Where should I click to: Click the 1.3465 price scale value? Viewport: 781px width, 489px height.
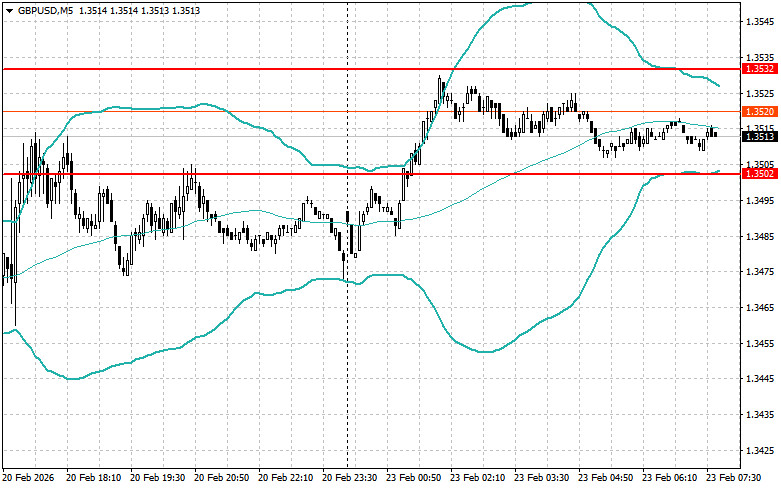coord(760,308)
